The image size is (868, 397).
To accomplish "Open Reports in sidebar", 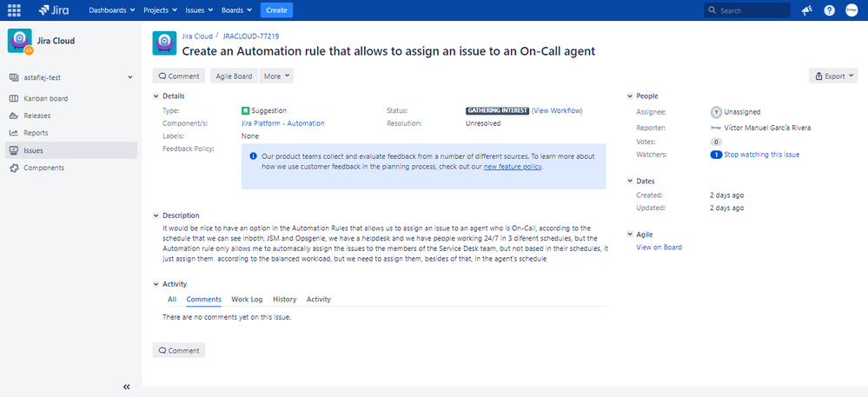I will 71,133.
